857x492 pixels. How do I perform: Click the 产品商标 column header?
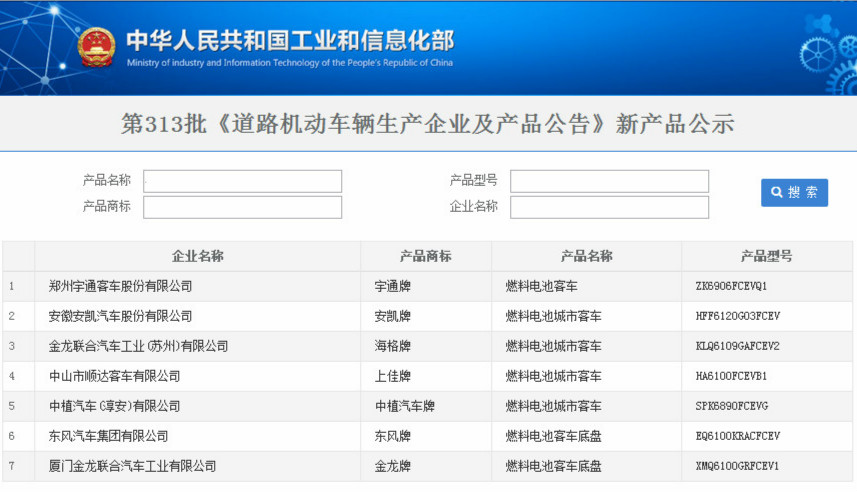(425, 256)
